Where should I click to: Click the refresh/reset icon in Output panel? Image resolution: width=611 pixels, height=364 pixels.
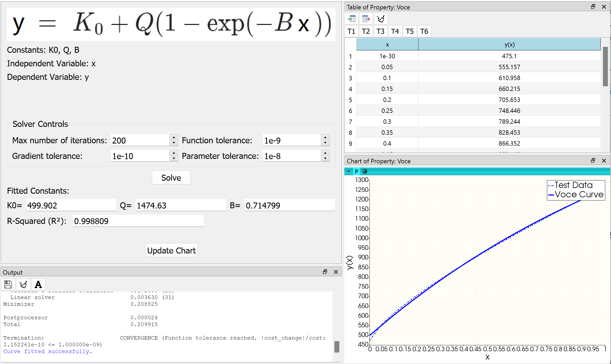click(23, 284)
